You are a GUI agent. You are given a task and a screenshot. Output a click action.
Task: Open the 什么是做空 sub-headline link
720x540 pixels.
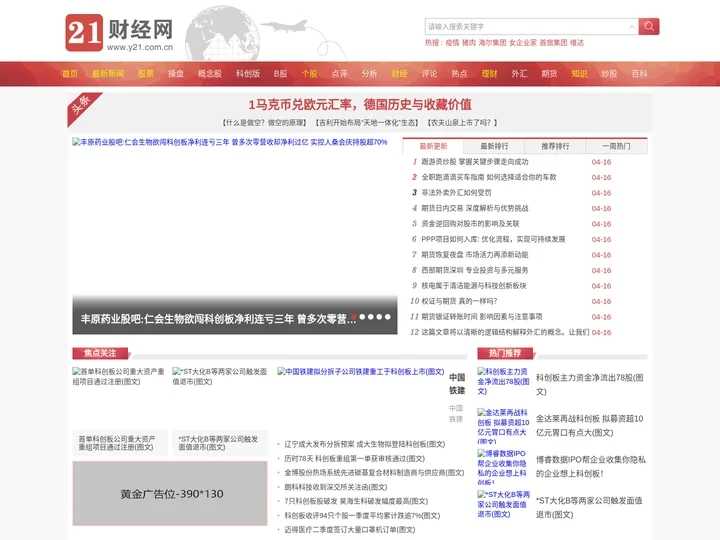click(x=264, y=123)
